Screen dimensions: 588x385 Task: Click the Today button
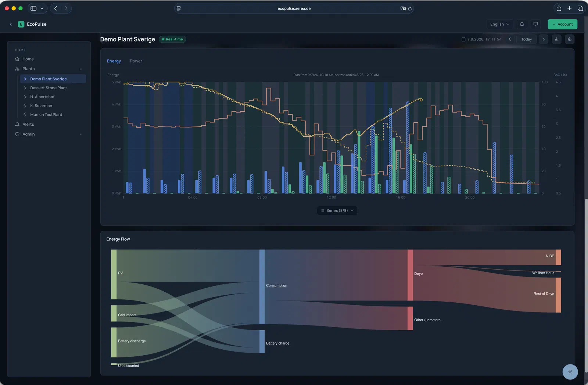click(526, 39)
